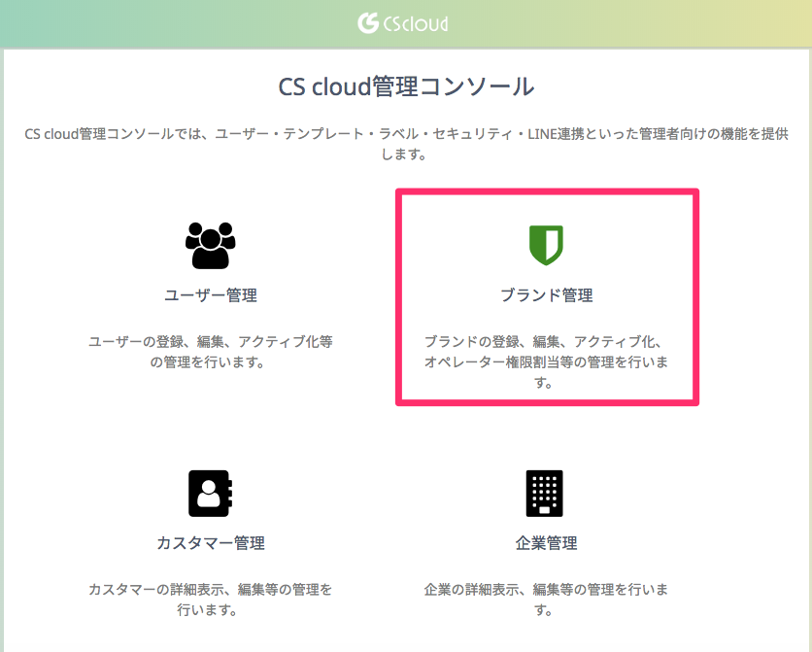The width and height of the screenshot is (812, 652).
Task: Open the user group icon for ユーザー管理
Action: click(210, 246)
